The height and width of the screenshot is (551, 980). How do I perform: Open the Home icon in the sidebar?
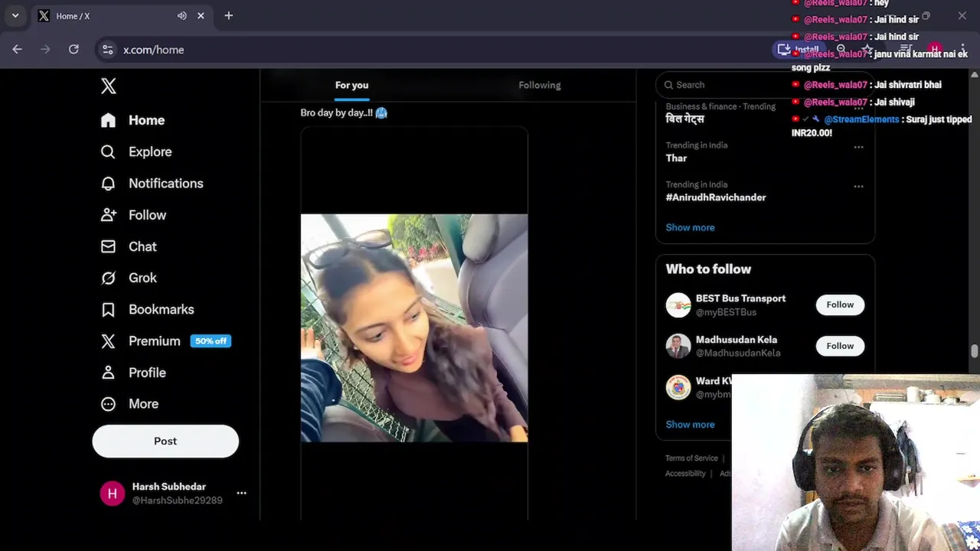(x=108, y=120)
